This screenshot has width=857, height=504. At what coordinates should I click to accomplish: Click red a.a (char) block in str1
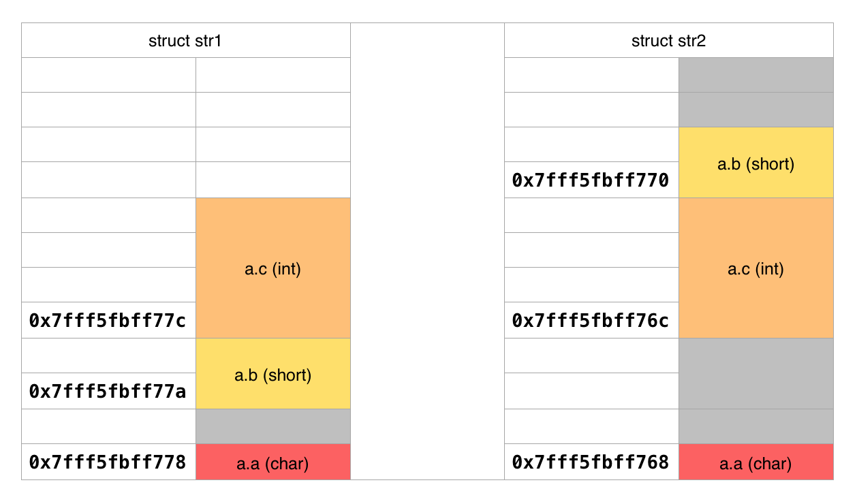point(272,462)
